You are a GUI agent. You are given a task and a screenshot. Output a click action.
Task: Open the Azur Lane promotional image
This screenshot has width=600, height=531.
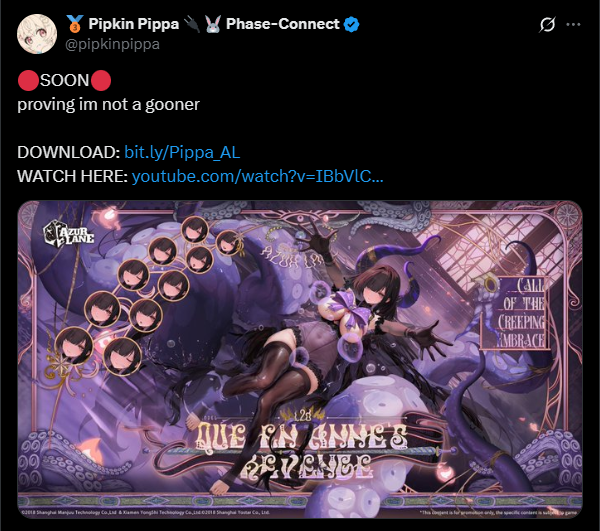coord(300,359)
